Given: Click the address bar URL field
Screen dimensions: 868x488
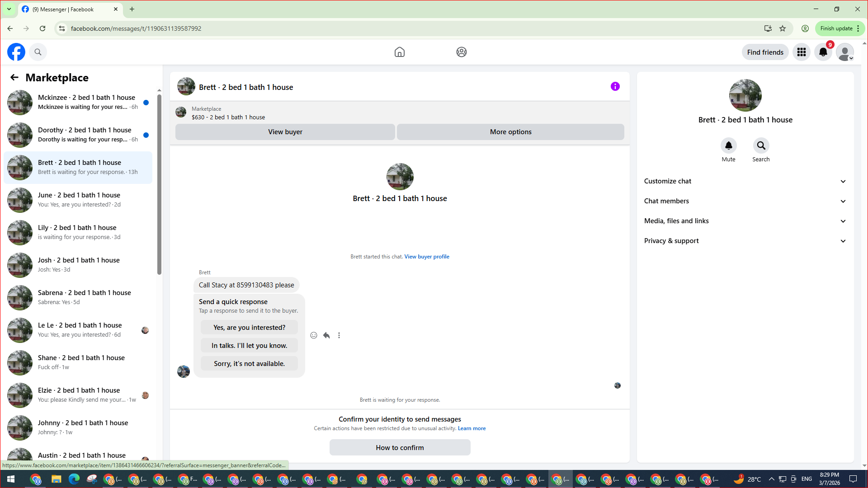Looking at the screenshot, I should click(x=407, y=28).
